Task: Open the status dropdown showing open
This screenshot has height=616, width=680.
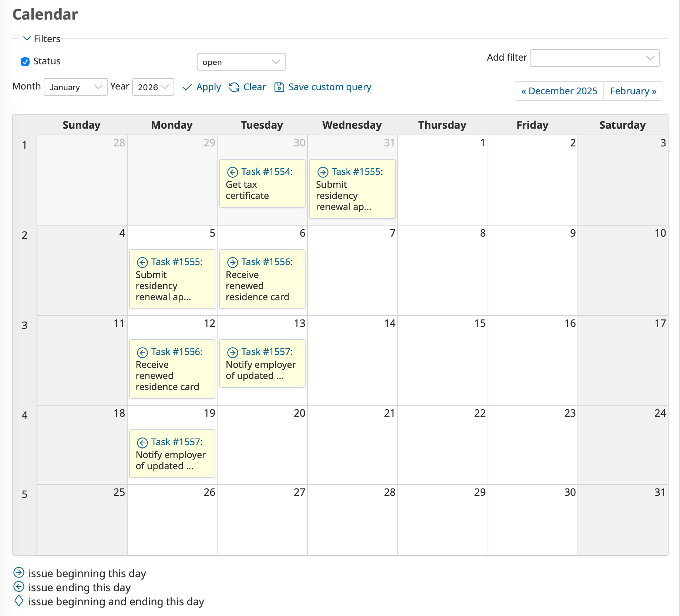Action: [x=241, y=62]
